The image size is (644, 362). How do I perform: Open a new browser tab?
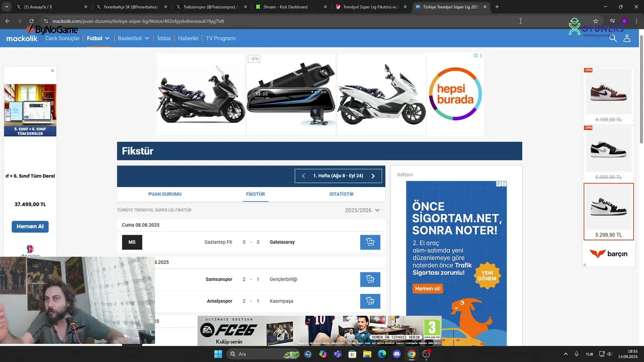pos(497,7)
